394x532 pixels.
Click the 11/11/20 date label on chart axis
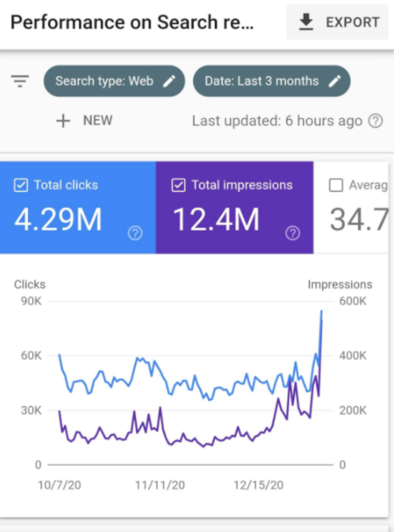pos(160,485)
